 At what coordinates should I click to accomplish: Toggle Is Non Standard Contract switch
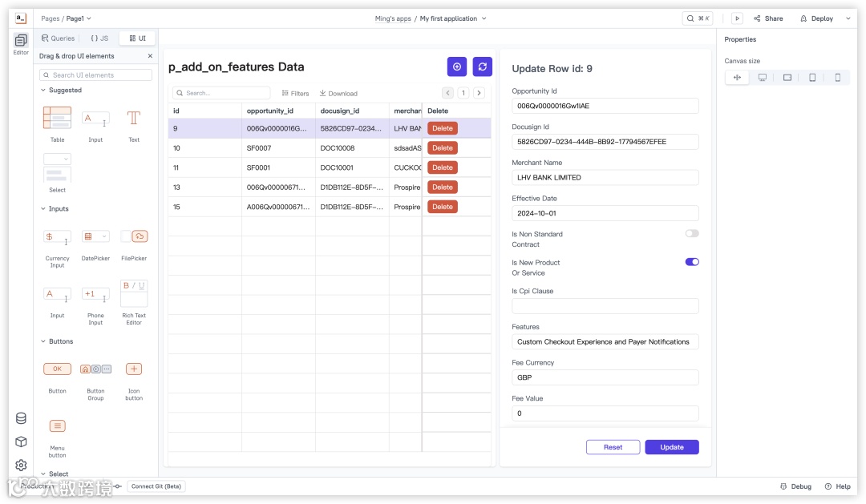692,233
